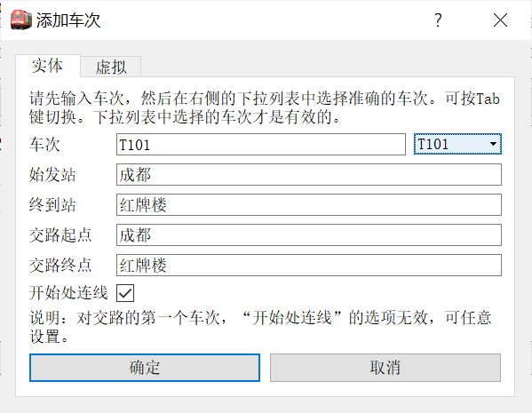Click the 车次 text field containing T101
Screen dimensions: 532x413
pos(261,145)
